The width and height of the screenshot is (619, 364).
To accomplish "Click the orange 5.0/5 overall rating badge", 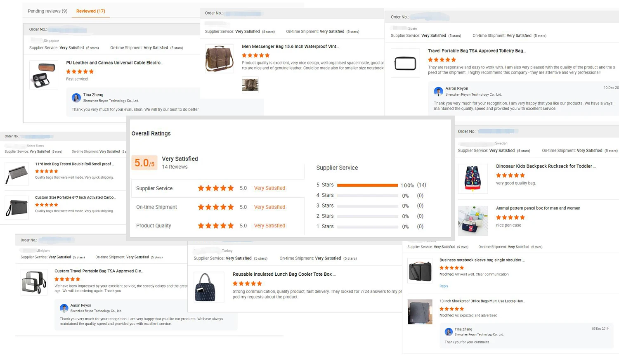I will pos(144,163).
